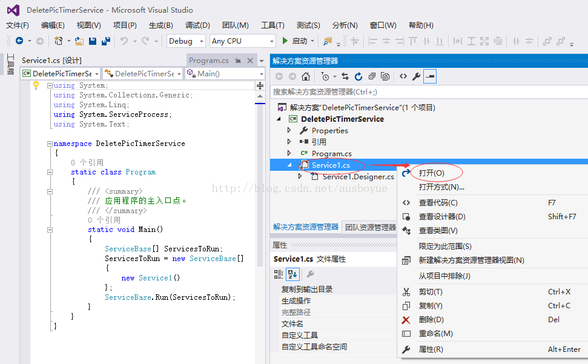Collapse the DeletePicTimerService project node
This screenshot has height=364, width=588.
coord(279,119)
